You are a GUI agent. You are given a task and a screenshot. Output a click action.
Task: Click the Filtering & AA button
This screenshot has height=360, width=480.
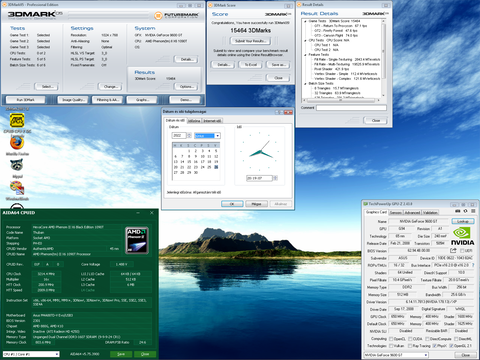[108, 100]
